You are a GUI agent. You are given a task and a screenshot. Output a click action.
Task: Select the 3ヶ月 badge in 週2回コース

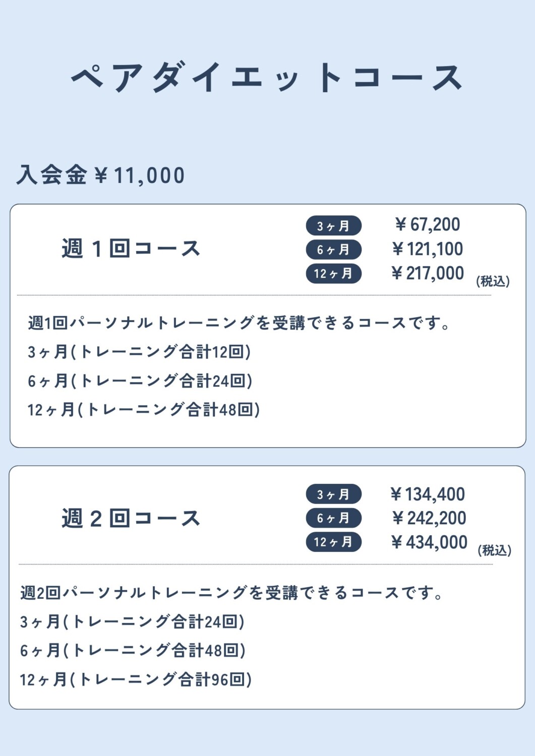tap(333, 494)
